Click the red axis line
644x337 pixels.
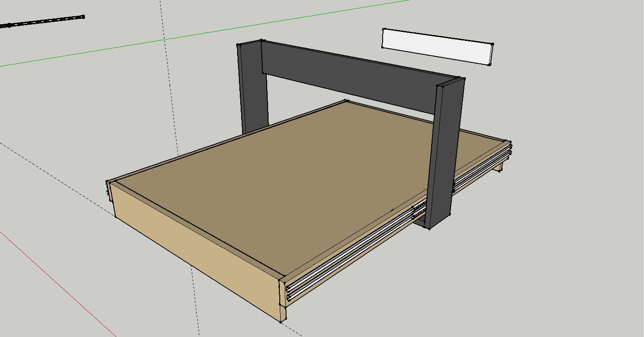click(x=58, y=284)
